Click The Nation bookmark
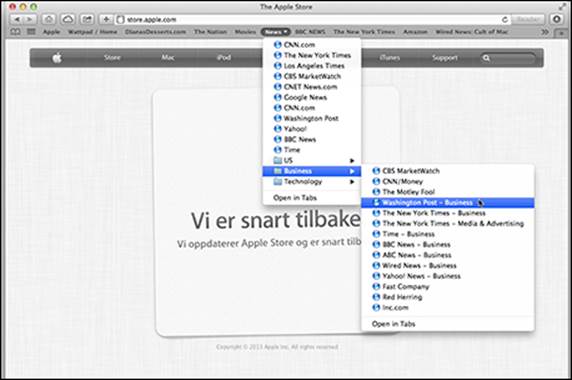 (210, 32)
